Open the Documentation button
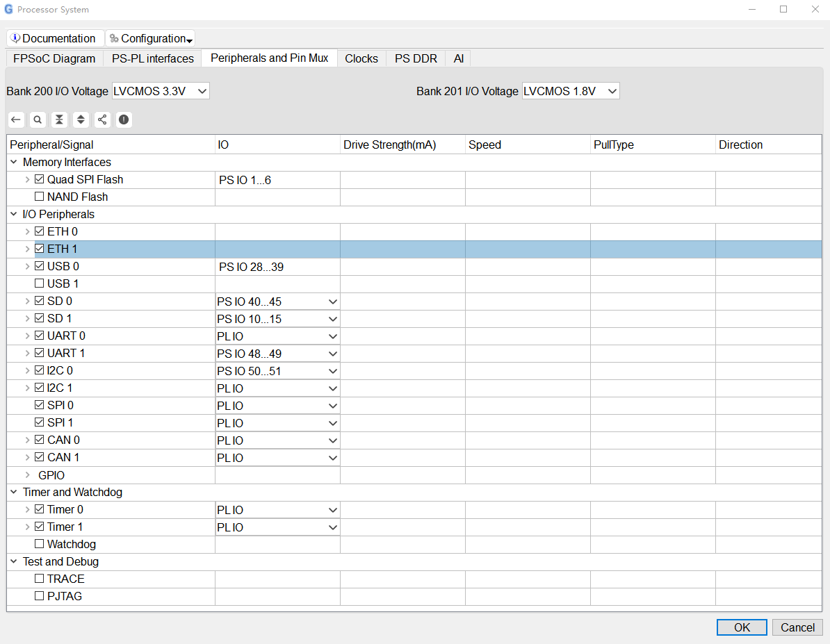Viewport: 830px width, 644px height. [x=54, y=38]
